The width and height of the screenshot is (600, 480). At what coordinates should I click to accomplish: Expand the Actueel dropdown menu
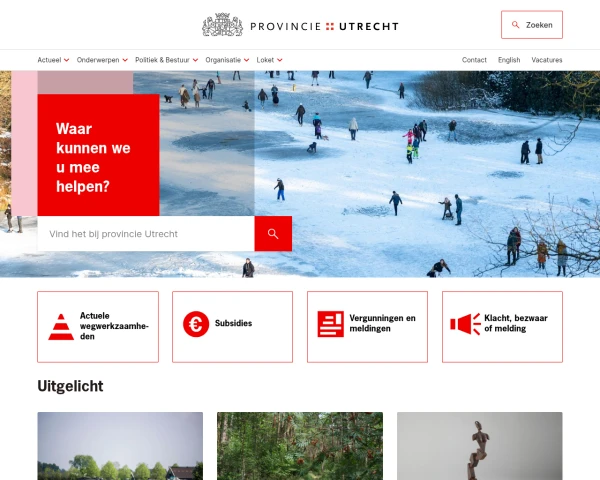point(53,60)
